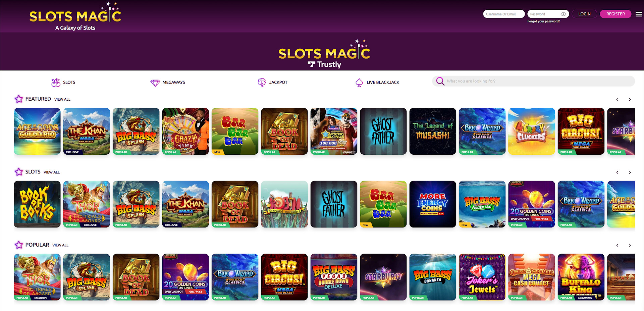
Task: Focus the Username Or Email field
Action: (504, 14)
